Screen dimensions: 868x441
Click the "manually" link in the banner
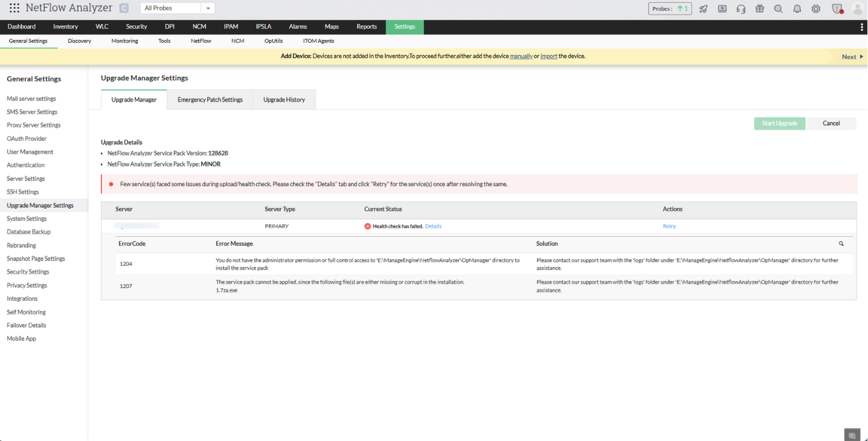(x=522, y=57)
